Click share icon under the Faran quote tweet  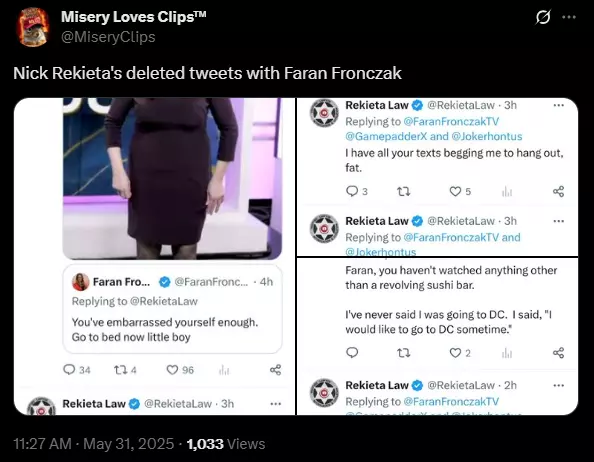click(275, 370)
